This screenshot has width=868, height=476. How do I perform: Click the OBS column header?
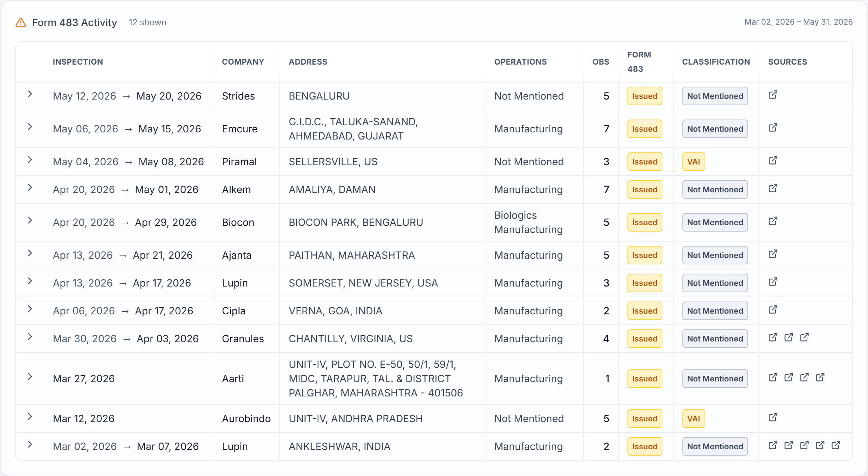tap(601, 62)
